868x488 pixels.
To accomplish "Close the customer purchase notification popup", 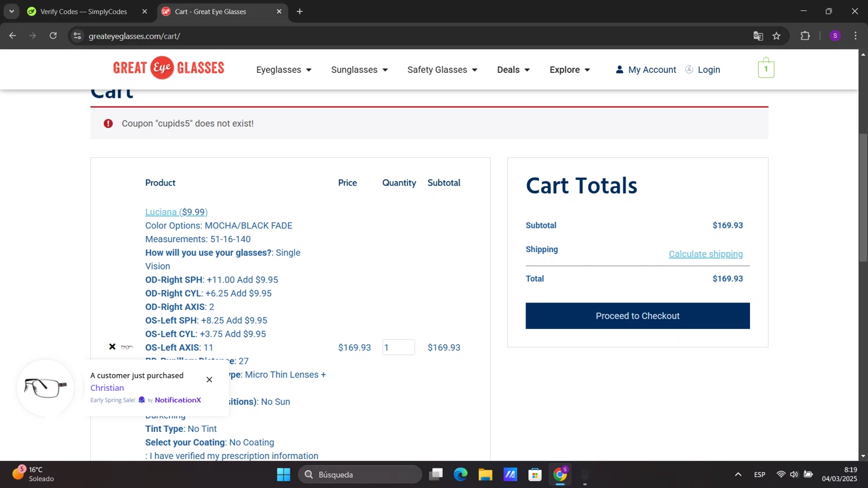I will click(209, 380).
